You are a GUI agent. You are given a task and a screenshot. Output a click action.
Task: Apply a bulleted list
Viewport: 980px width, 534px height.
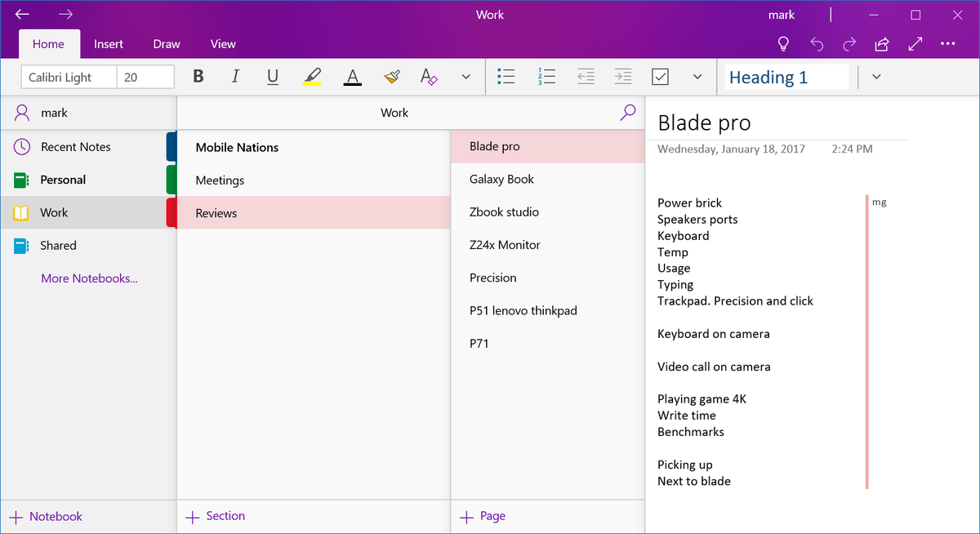tap(506, 76)
